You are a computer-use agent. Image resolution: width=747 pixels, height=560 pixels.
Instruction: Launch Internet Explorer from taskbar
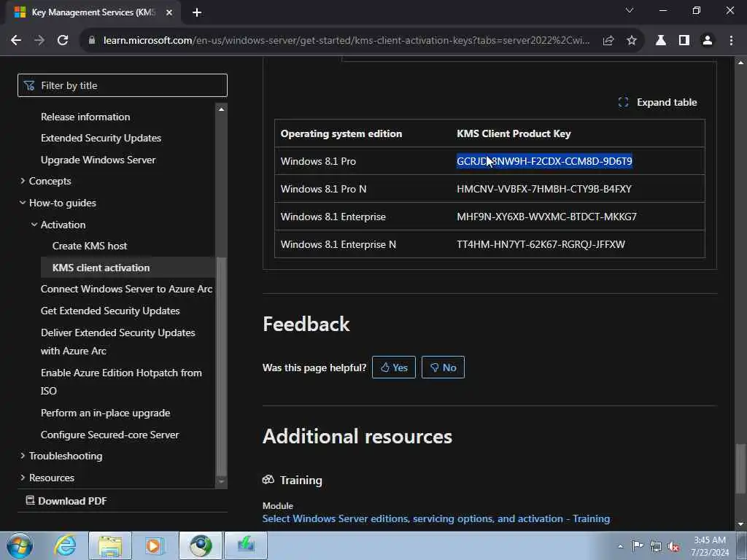65,545
